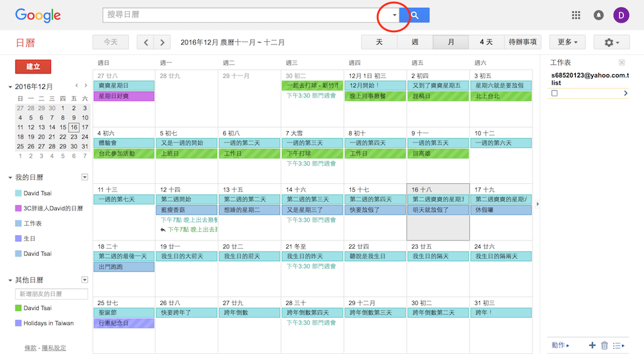Open the Google apps grid

pyautogui.click(x=576, y=15)
